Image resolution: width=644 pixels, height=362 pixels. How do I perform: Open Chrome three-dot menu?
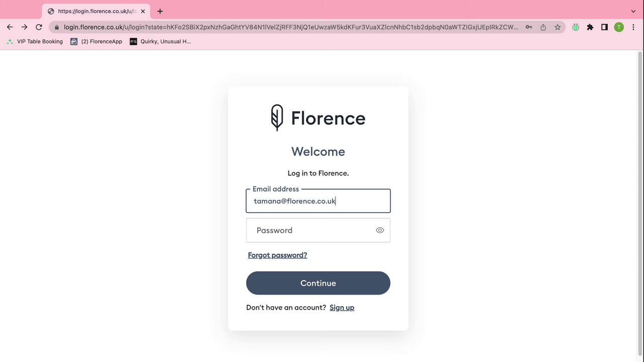(x=633, y=27)
